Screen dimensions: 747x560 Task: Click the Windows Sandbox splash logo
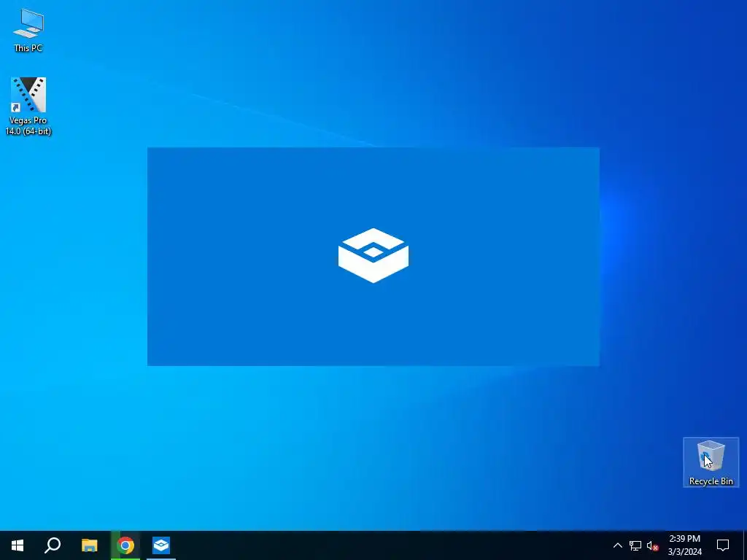pyautogui.click(x=373, y=256)
